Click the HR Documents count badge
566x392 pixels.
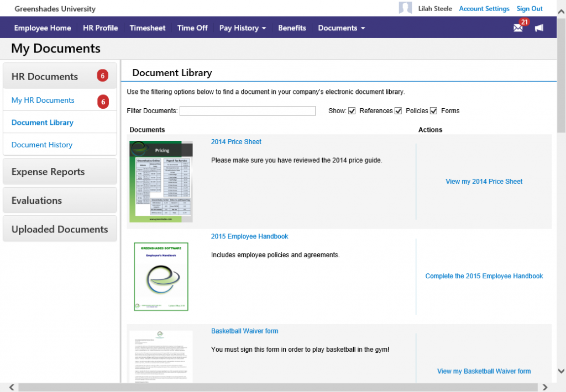[102, 76]
